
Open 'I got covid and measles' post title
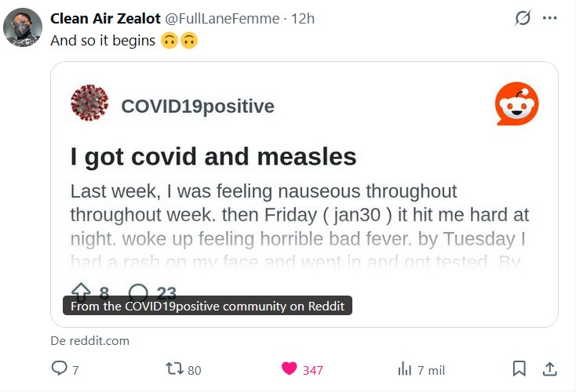(x=213, y=156)
